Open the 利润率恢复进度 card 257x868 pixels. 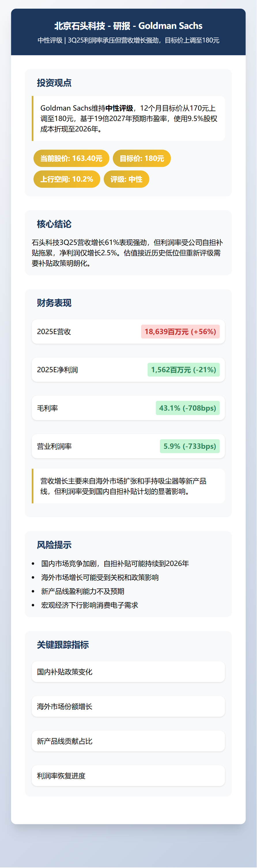click(128, 776)
